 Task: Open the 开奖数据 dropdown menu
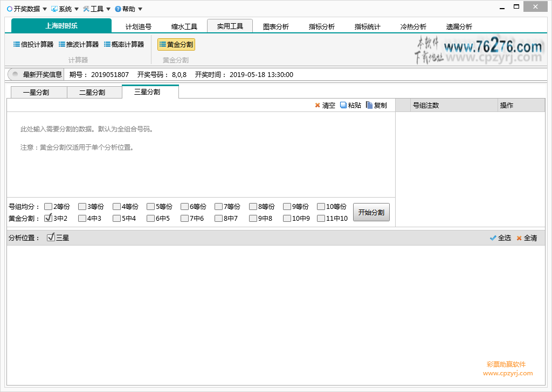click(x=27, y=9)
